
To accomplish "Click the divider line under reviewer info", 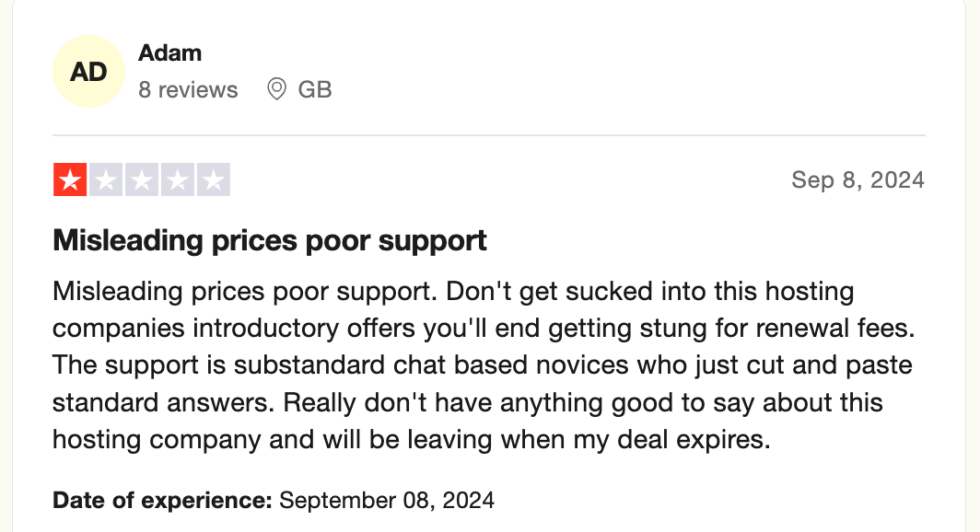I will coord(489,136).
